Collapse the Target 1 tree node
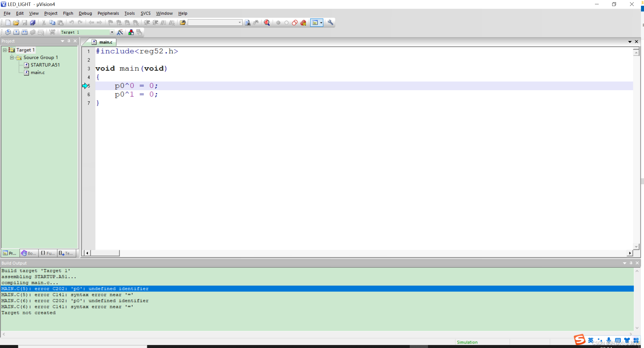 [5, 50]
